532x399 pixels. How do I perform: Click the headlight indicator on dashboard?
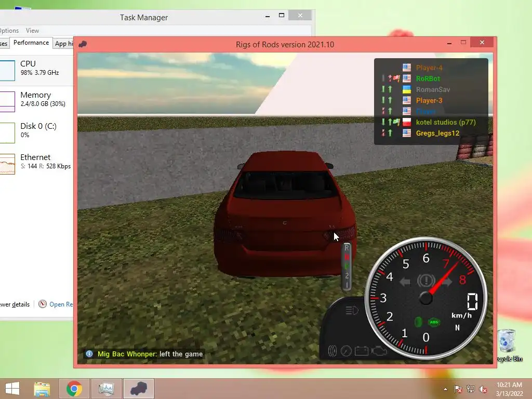[352, 310]
